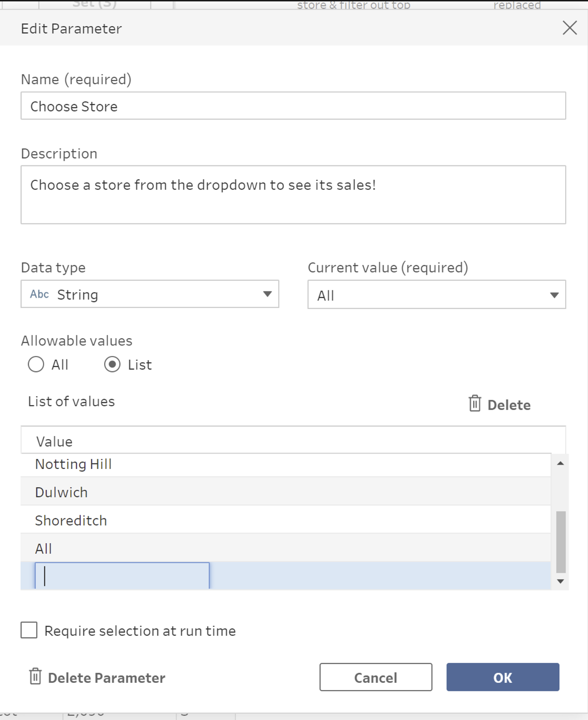Click into the Description text box

tap(293, 195)
